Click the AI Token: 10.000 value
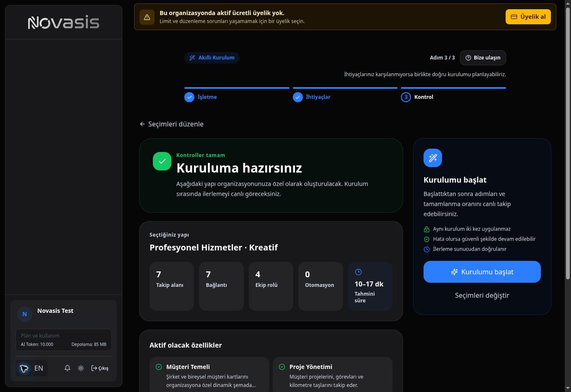Image resolution: width=571 pixels, height=392 pixels. [x=37, y=345]
